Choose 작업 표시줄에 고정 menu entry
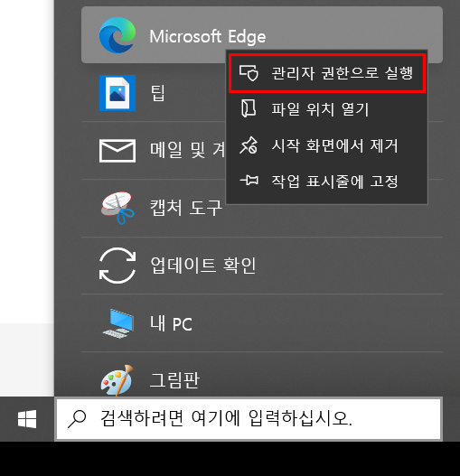Viewport: 460px width, 476px height. pyautogui.click(x=327, y=182)
